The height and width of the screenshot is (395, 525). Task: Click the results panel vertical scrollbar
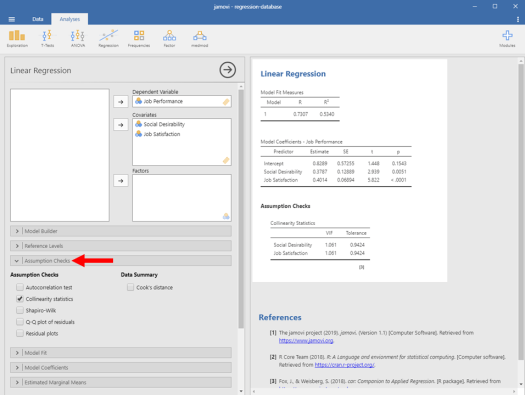521,211
